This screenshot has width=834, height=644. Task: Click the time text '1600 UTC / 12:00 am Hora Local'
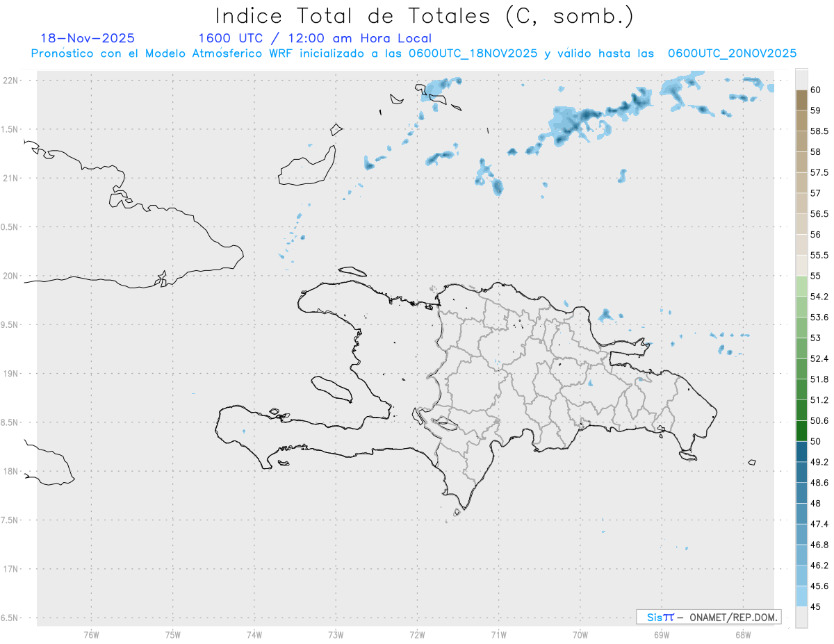pos(315,38)
